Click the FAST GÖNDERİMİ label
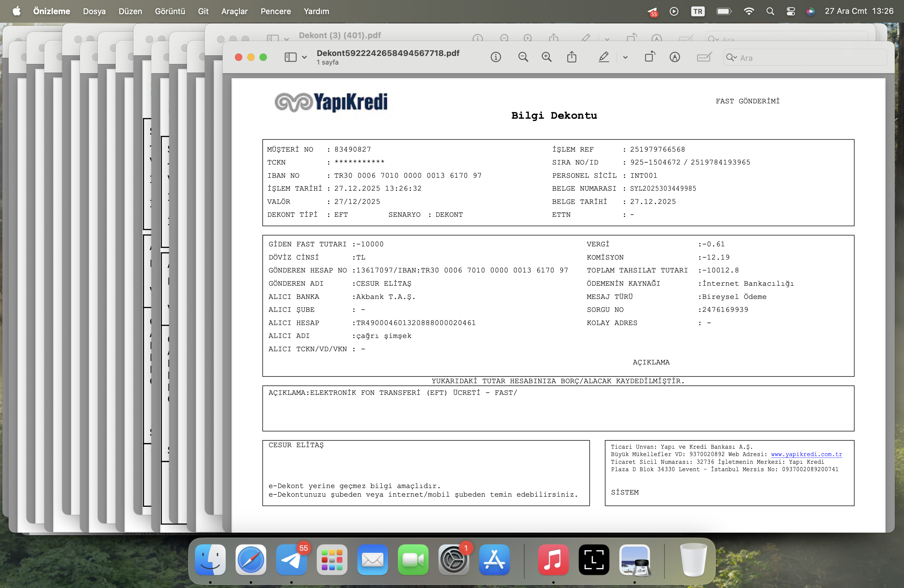This screenshot has height=588, width=904. pos(747,101)
